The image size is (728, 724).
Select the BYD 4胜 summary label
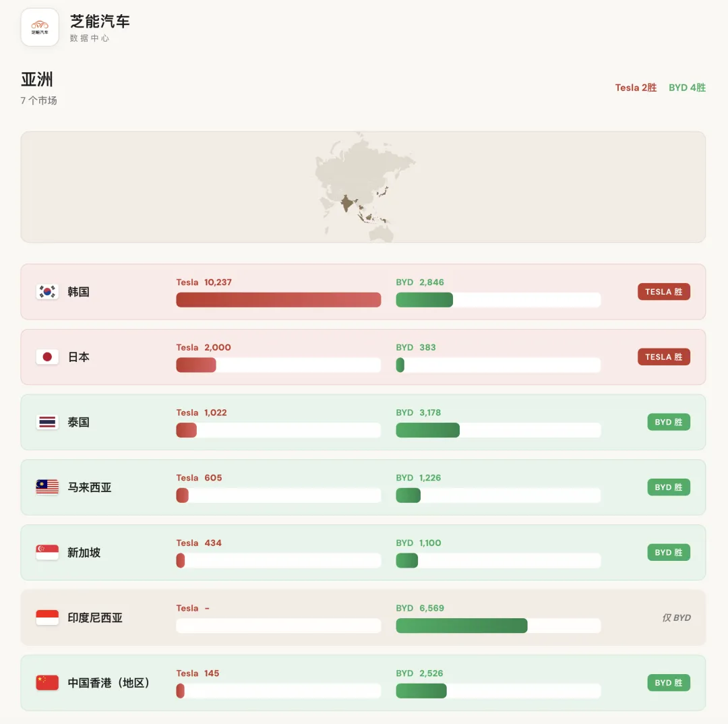pyautogui.click(x=687, y=88)
